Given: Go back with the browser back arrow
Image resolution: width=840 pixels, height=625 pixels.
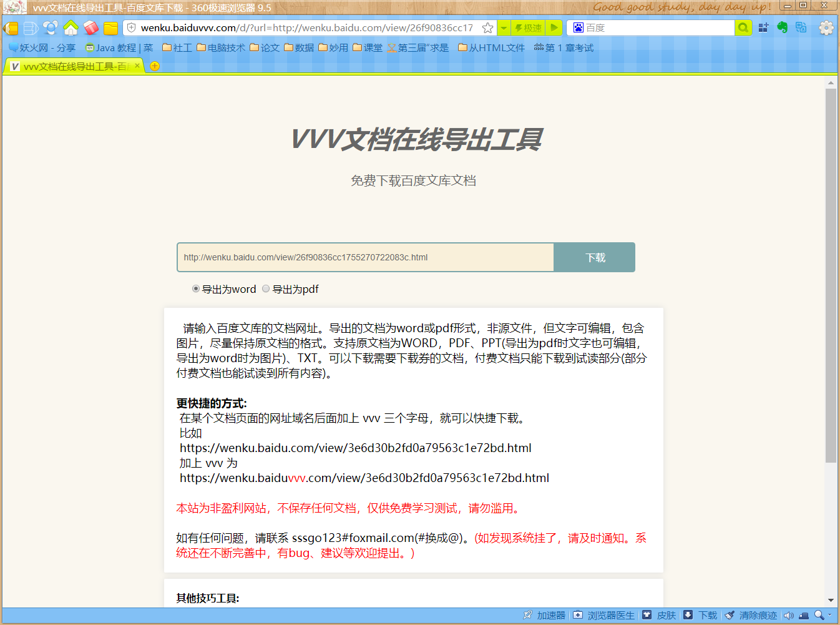Looking at the screenshot, I should click(11, 28).
